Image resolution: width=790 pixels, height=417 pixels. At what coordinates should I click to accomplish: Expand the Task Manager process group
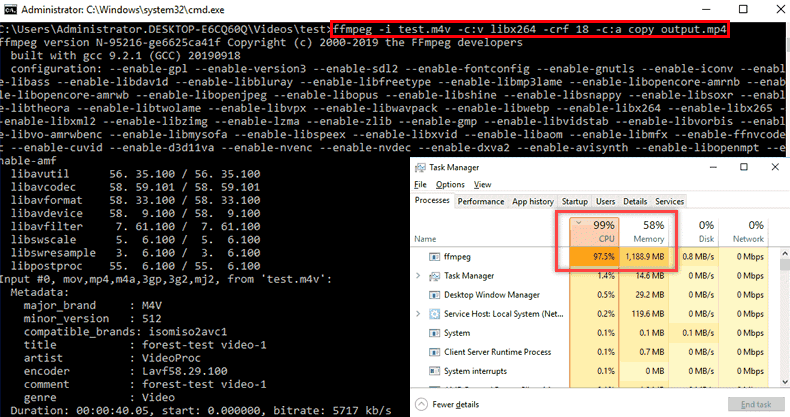tap(418, 276)
